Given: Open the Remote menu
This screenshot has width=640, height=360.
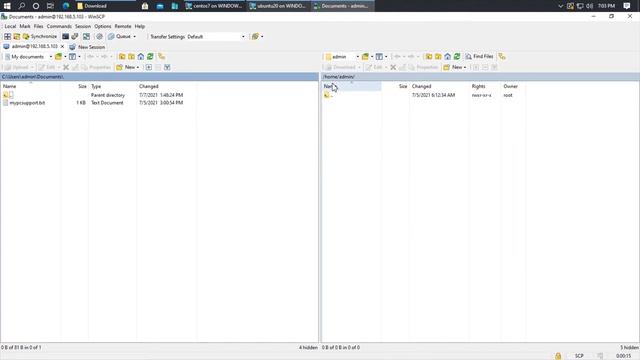Looking at the screenshot, I should click(x=123, y=26).
